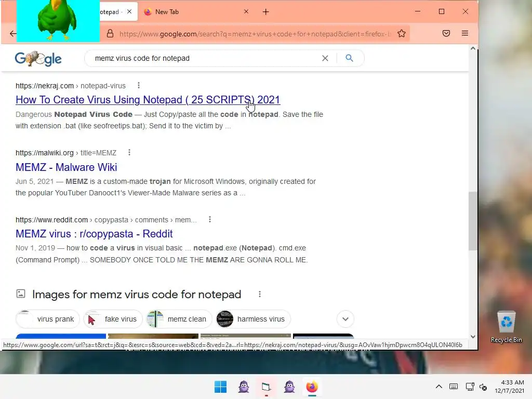
Task: Select the virus prank image chip
Action: 47,319
